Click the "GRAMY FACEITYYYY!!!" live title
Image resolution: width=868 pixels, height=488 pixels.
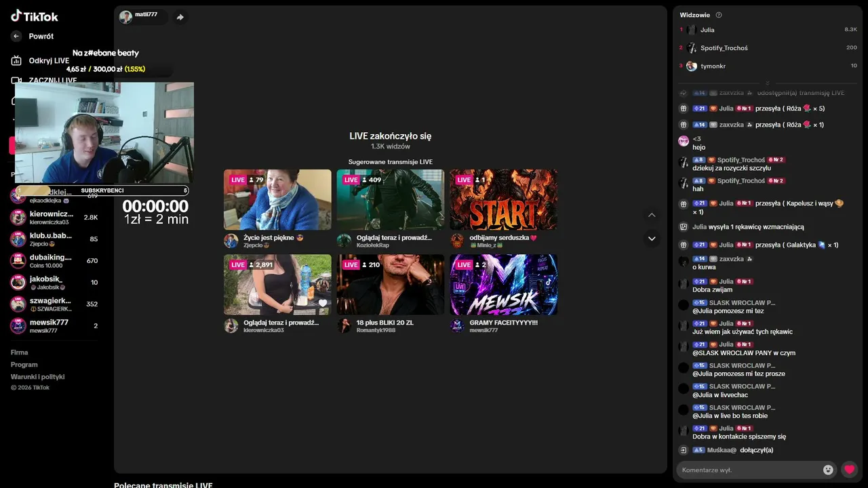(x=504, y=323)
